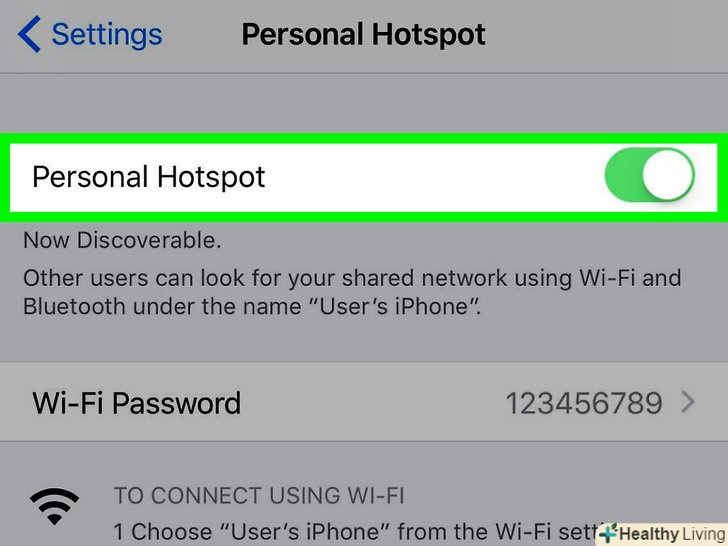Click the chevron beside the Wi-Fi password

(688, 402)
